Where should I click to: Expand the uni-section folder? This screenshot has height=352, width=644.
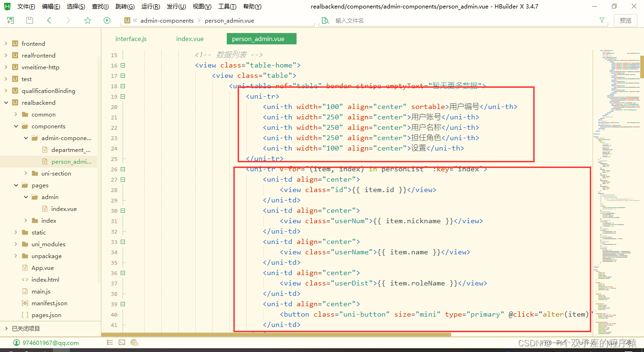coord(26,173)
